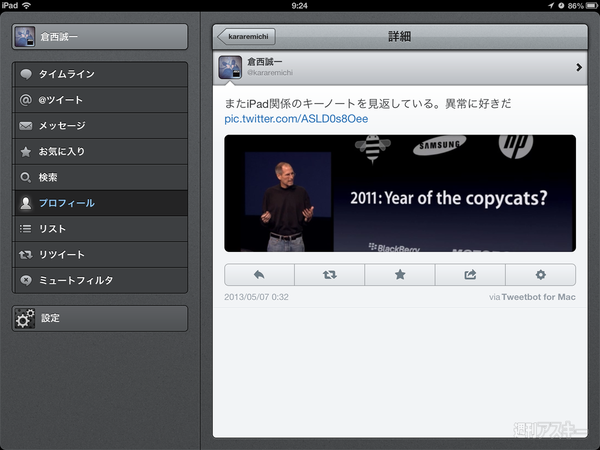
Task: Open the メッセージ messages item
Action: click(x=100, y=126)
